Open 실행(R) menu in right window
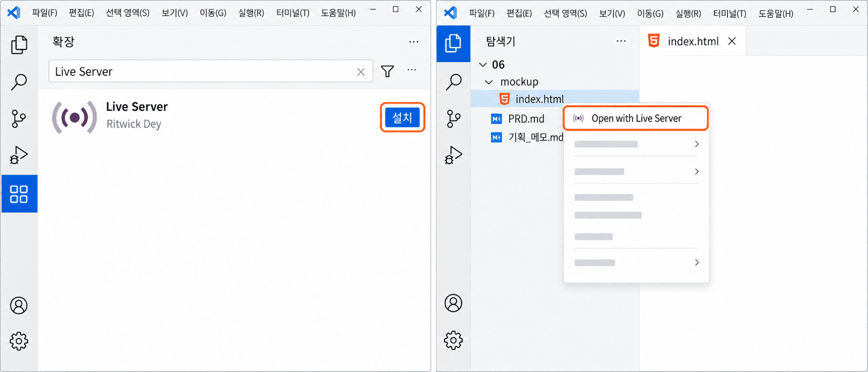 688,13
